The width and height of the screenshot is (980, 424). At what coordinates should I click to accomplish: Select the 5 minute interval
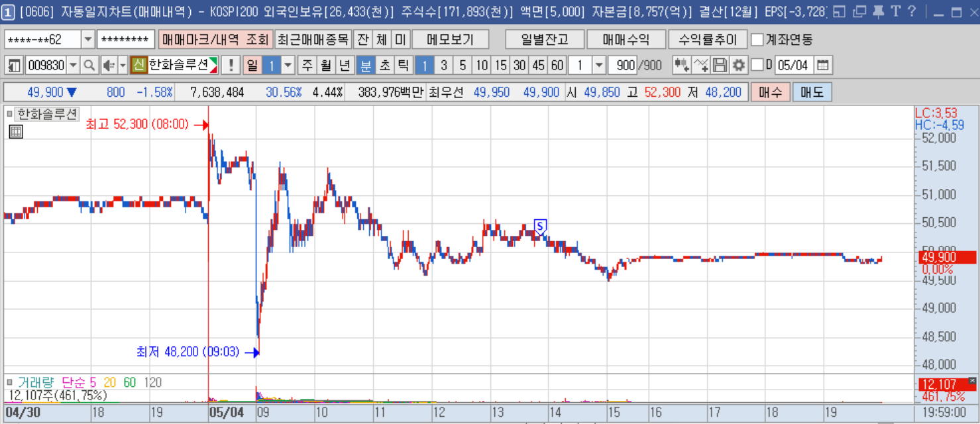click(x=463, y=66)
